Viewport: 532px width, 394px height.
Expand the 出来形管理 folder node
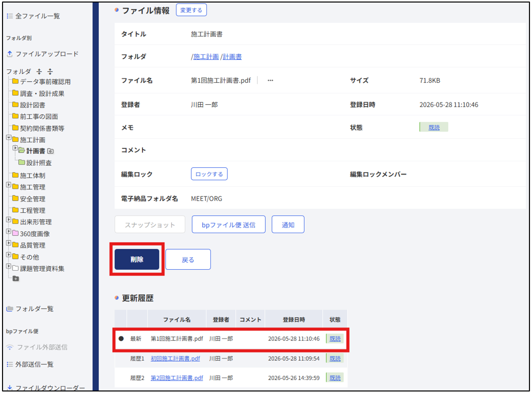(x=9, y=220)
